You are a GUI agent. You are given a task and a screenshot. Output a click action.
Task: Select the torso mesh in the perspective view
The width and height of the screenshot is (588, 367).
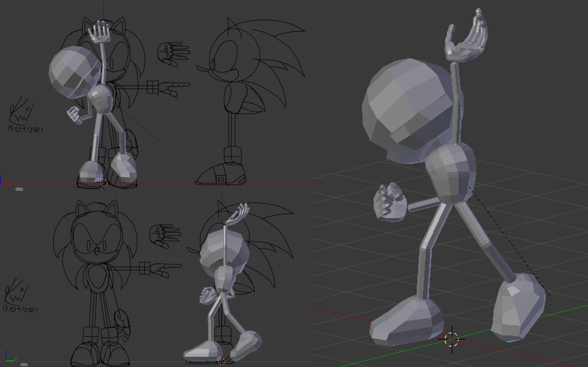click(451, 173)
